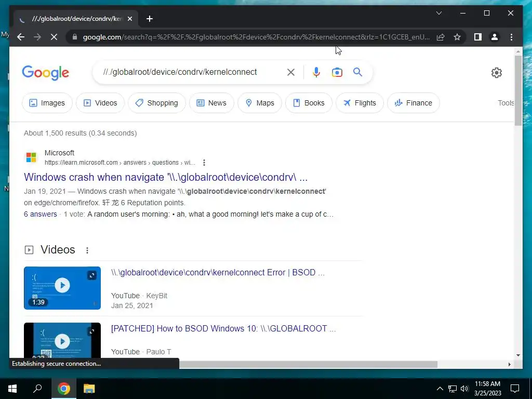
Task: View site security lock icon information
Action: click(x=75, y=37)
